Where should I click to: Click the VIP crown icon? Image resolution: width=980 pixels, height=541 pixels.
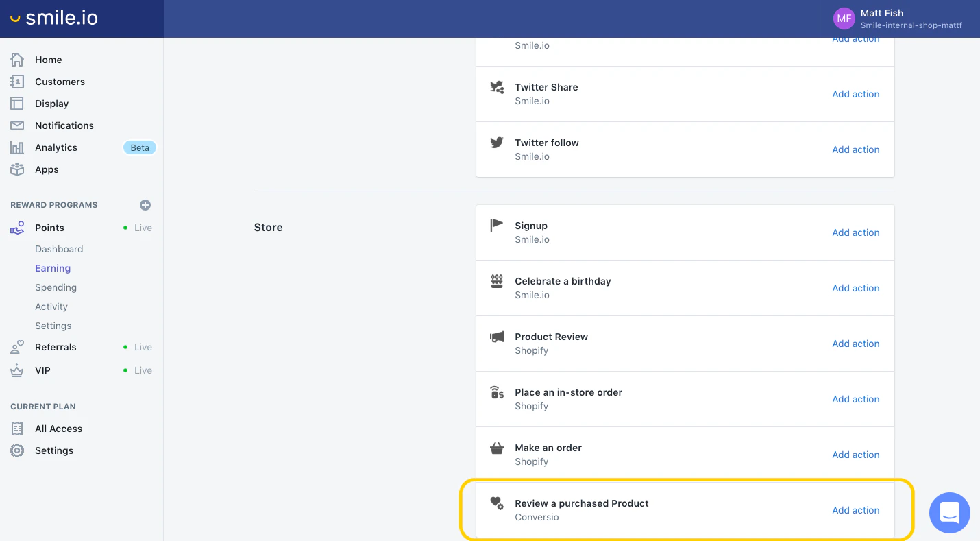tap(17, 370)
